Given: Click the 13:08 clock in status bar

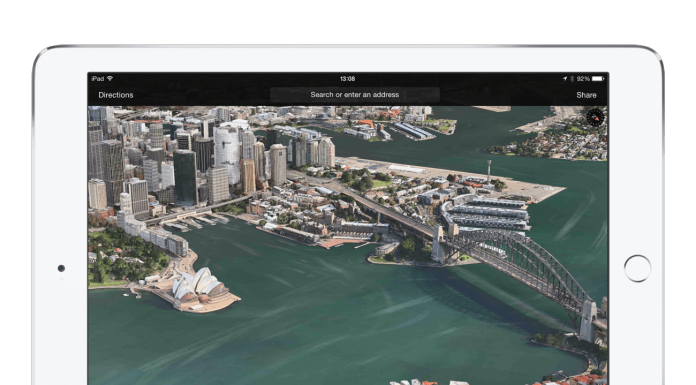Looking at the screenshot, I should click(348, 79).
